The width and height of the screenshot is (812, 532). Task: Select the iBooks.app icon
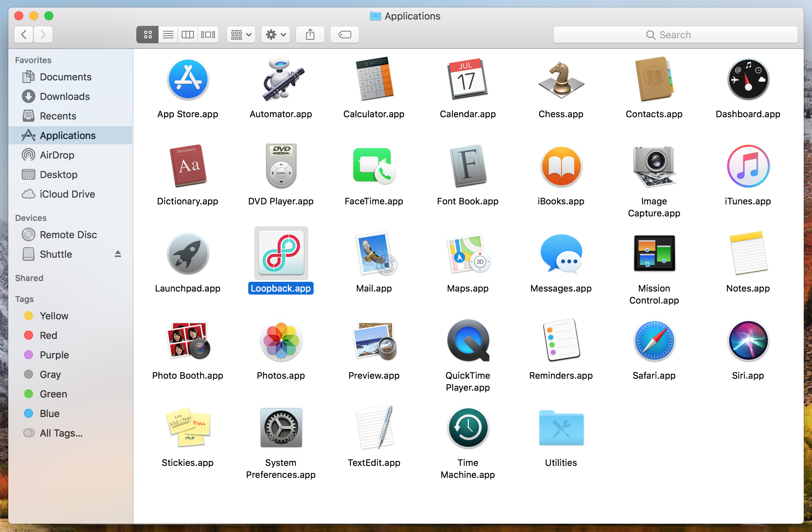tap(561, 166)
